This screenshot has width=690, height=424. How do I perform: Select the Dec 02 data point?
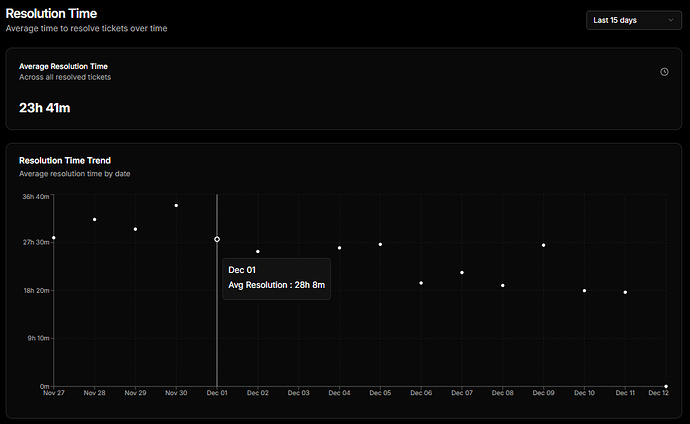[258, 251]
